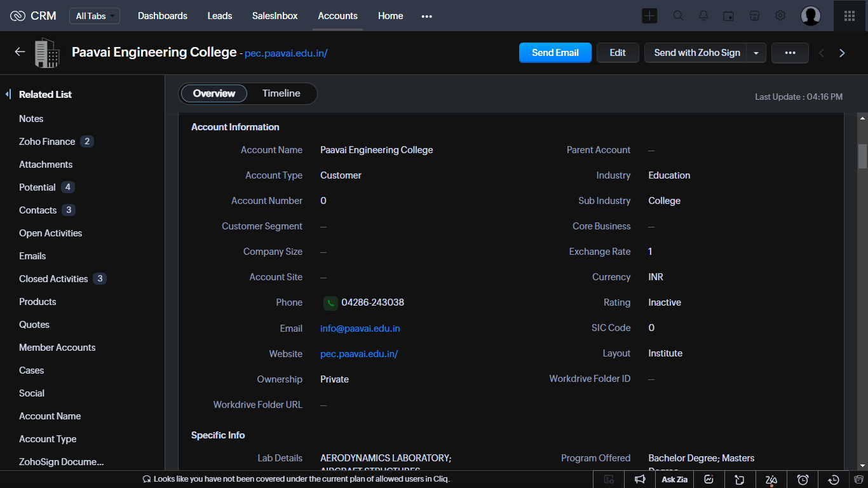Open the Home tab
868x488 pixels.
391,16
